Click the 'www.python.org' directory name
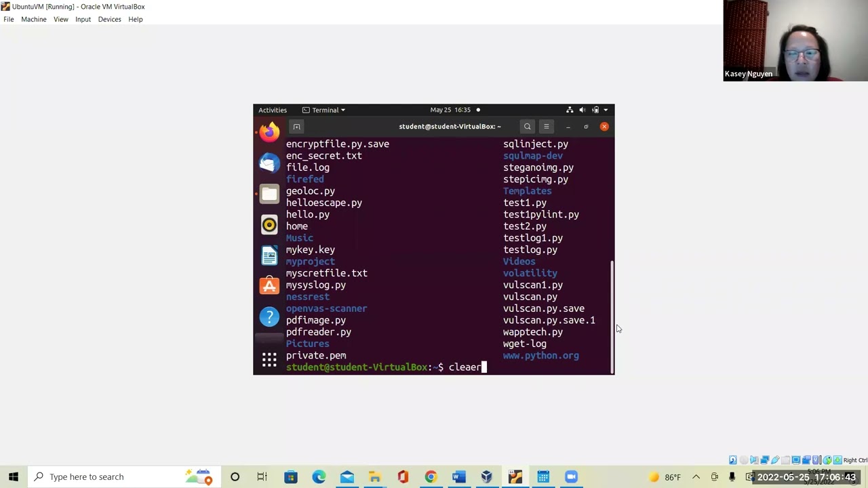This screenshot has width=868, height=488. [541, 355]
